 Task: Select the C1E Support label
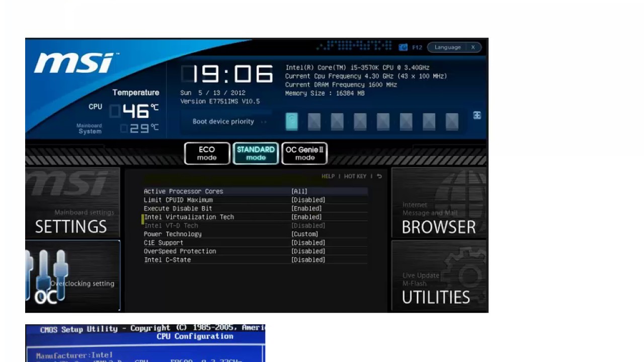(164, 243)
